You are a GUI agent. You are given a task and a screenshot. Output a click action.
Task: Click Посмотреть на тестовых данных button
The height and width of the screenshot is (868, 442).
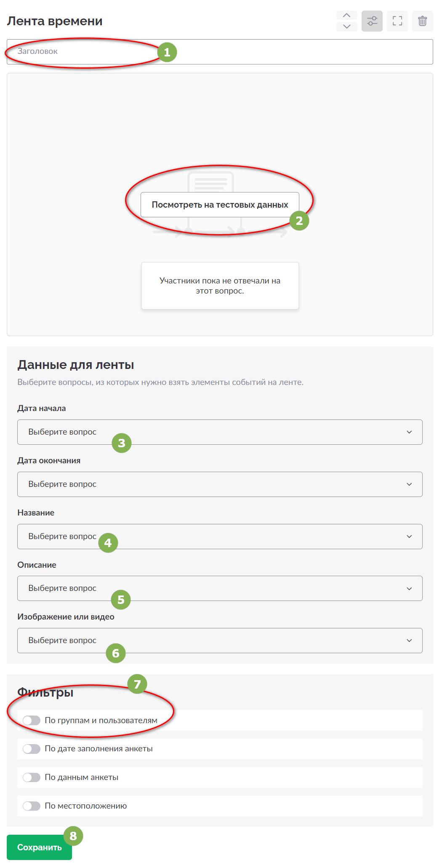click(220, 205)
